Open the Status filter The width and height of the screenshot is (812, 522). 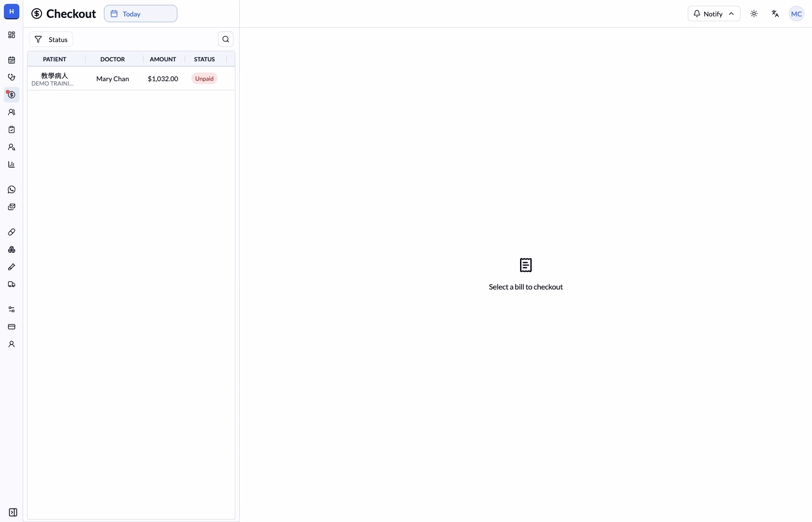(51, 40)
